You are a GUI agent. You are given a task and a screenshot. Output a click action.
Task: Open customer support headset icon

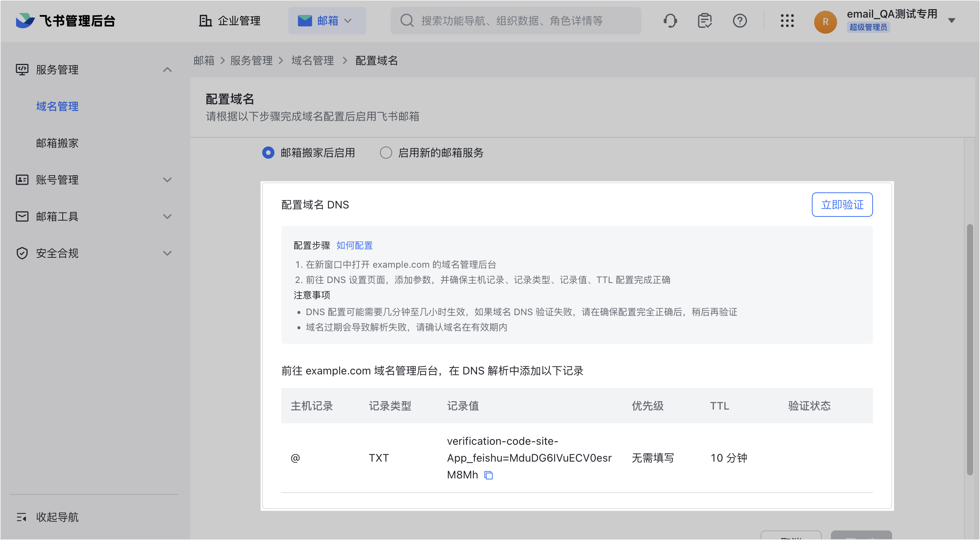pos(670,21)
